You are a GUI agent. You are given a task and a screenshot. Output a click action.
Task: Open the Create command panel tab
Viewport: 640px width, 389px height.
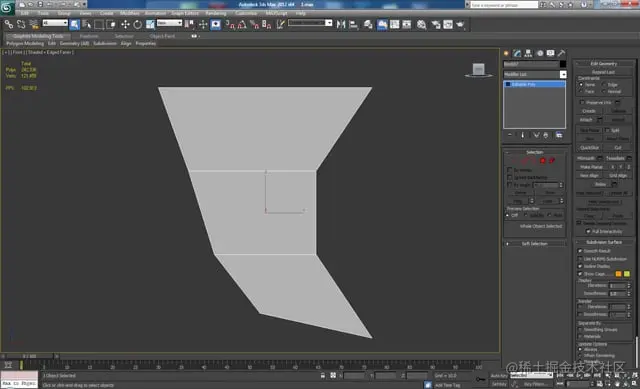tap(507, 53)
